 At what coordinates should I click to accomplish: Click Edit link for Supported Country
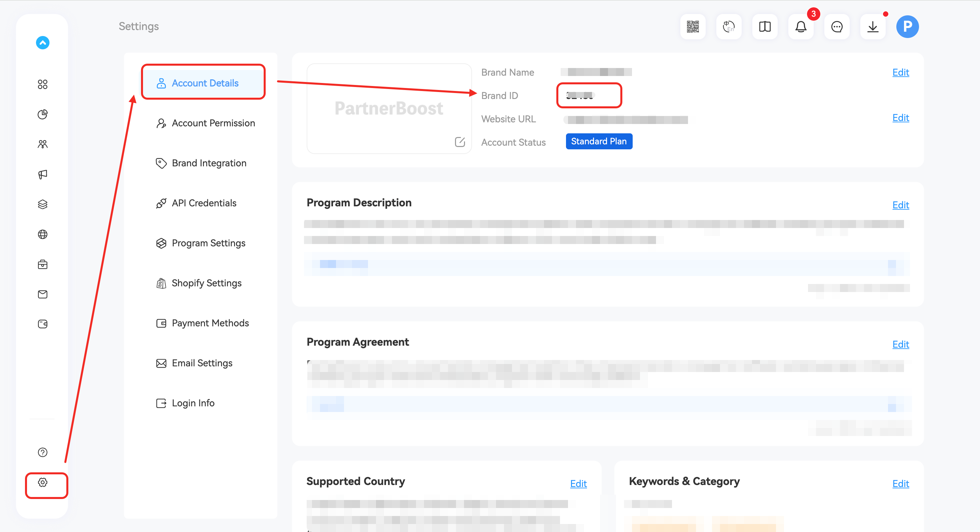[578, 483]
